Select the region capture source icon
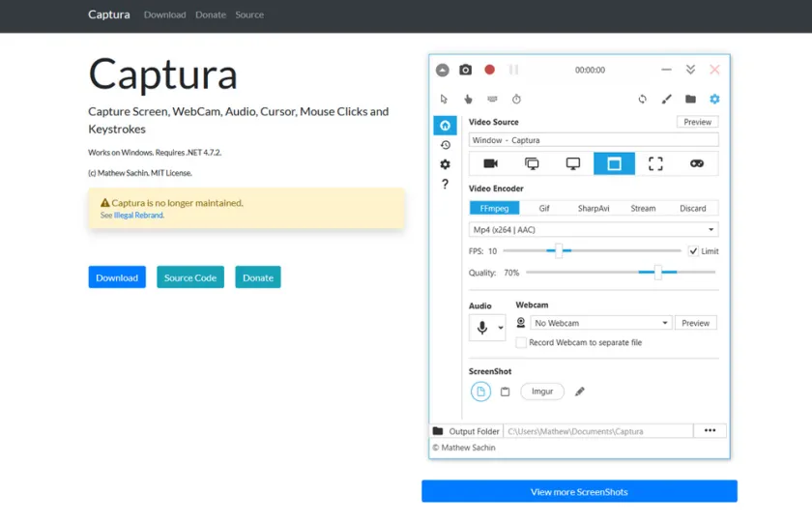The image size is (812, 523). pos(655,163)
